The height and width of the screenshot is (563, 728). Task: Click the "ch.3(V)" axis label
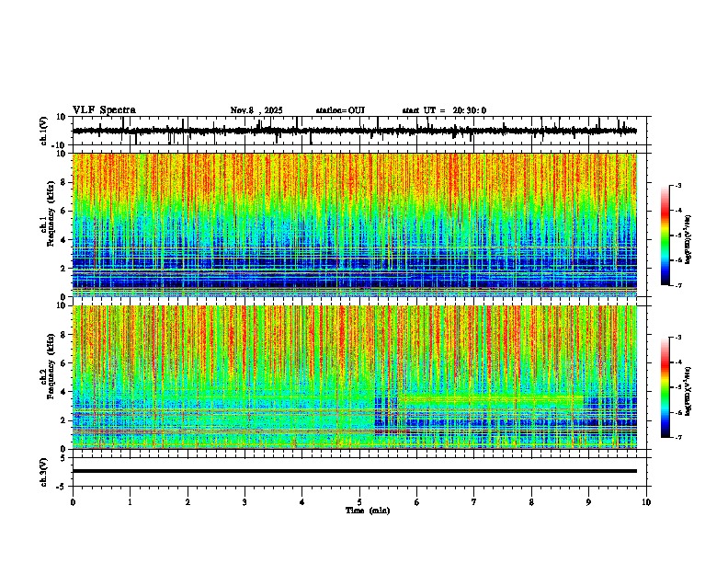tap(43, 473)
